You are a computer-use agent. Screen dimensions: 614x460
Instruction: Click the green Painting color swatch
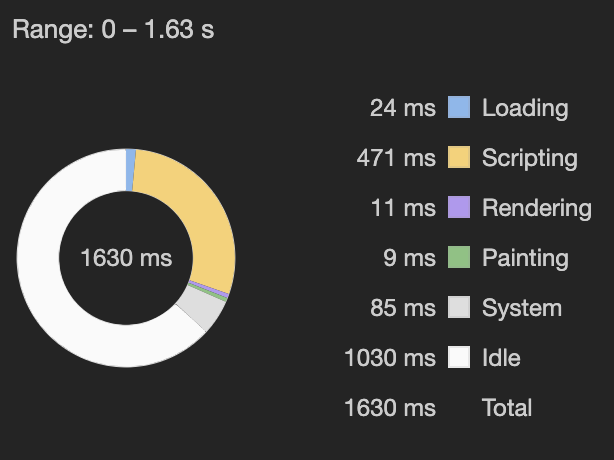coord(459,257)
